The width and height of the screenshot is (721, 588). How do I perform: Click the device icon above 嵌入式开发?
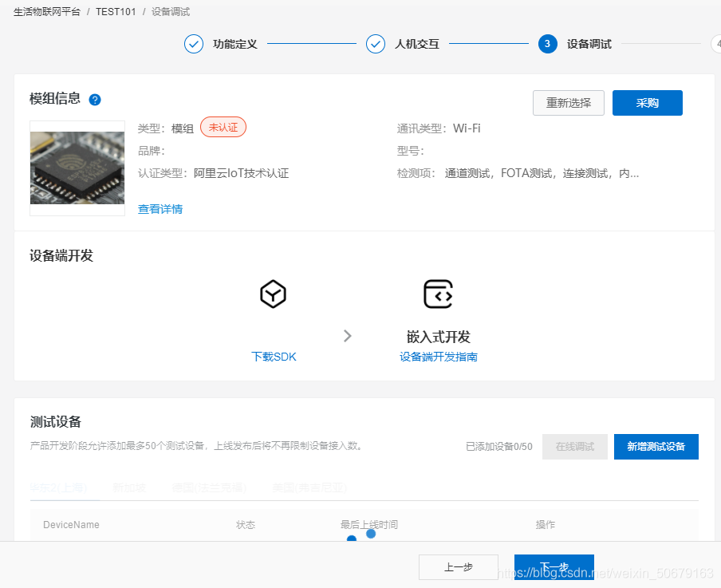438,294
